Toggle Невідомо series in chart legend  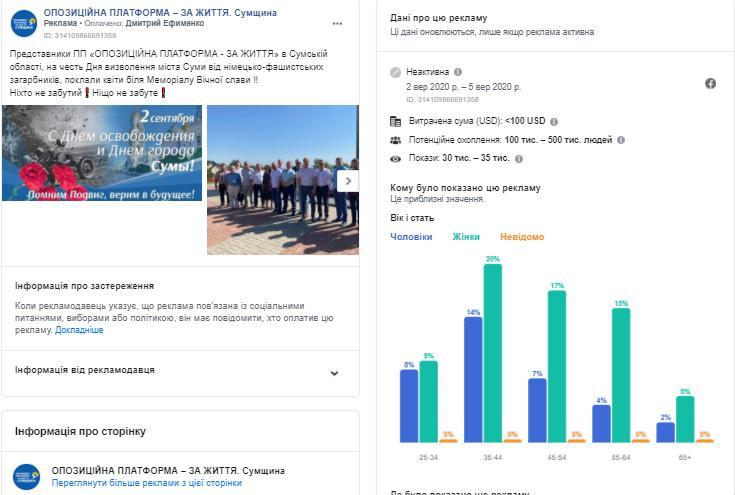click(523, 237)
